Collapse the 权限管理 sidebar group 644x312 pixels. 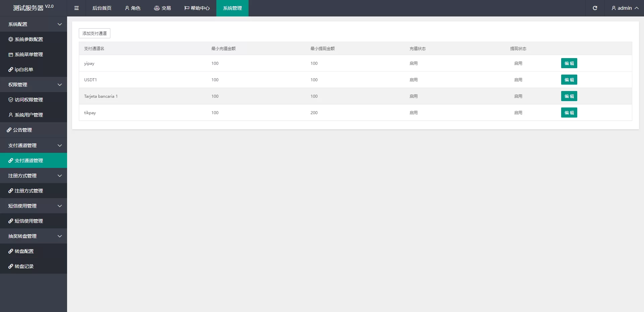(x=34, y=85)
